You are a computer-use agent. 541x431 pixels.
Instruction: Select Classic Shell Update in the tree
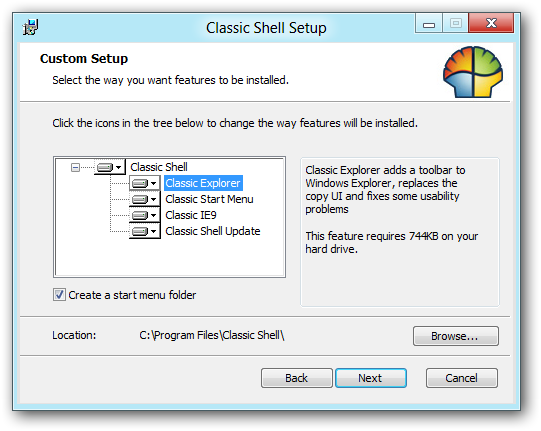tap(213, 231)
